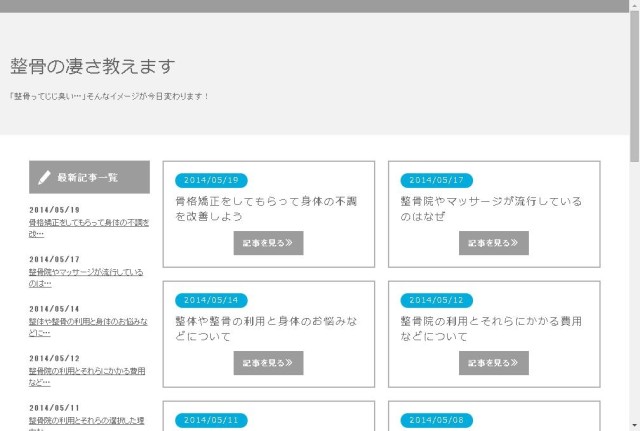
Task: Click the tagline text 「整骨ってじじ臭い…」
Action: [x=47, y=96]
